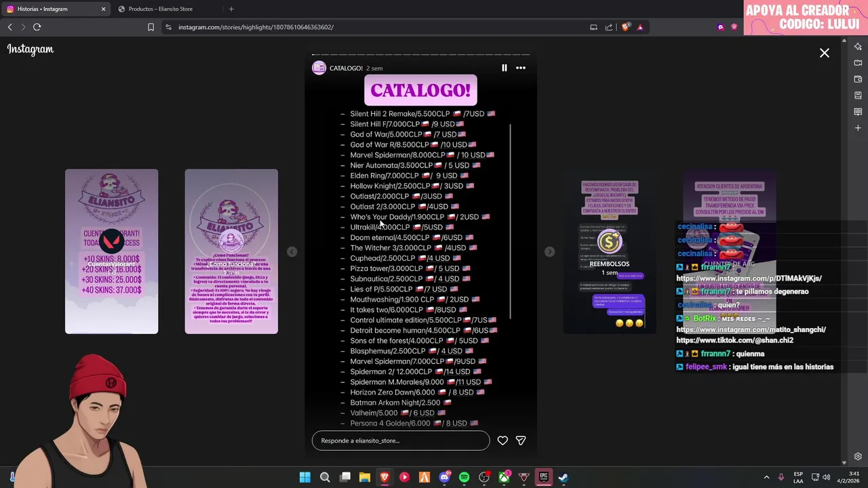This screenshot has height=488, width=868.
Task: Toggle microphone icon in system tray
Action: click(x=781, y=477)
